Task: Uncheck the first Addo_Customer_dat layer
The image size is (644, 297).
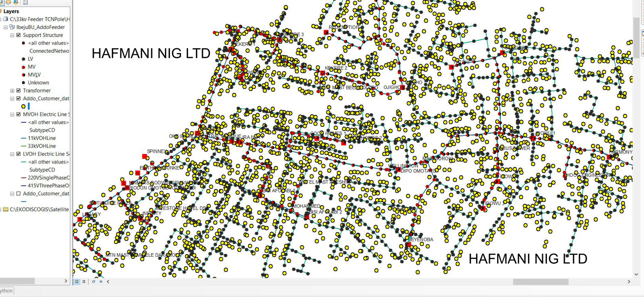Action: (18, 99)
